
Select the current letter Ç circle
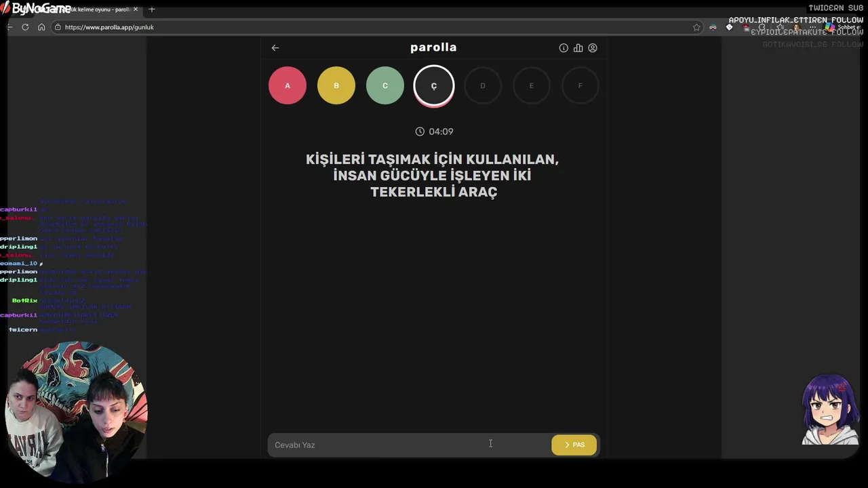point(434,86)
